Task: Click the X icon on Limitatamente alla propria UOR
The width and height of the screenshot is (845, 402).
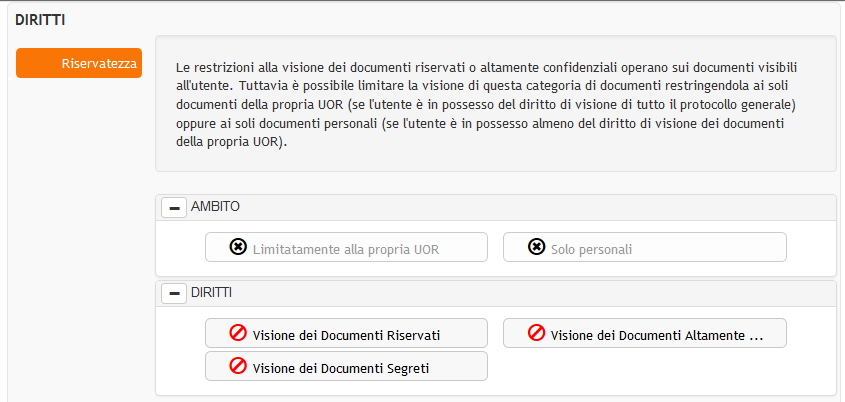Action: click(238, 247)
